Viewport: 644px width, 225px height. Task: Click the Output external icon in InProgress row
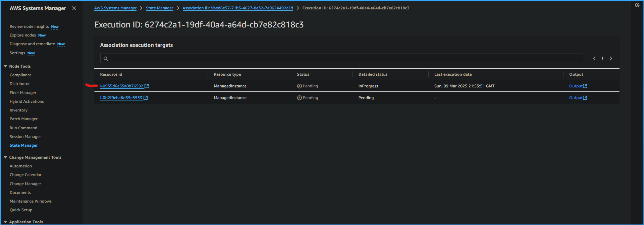[585, 86]
